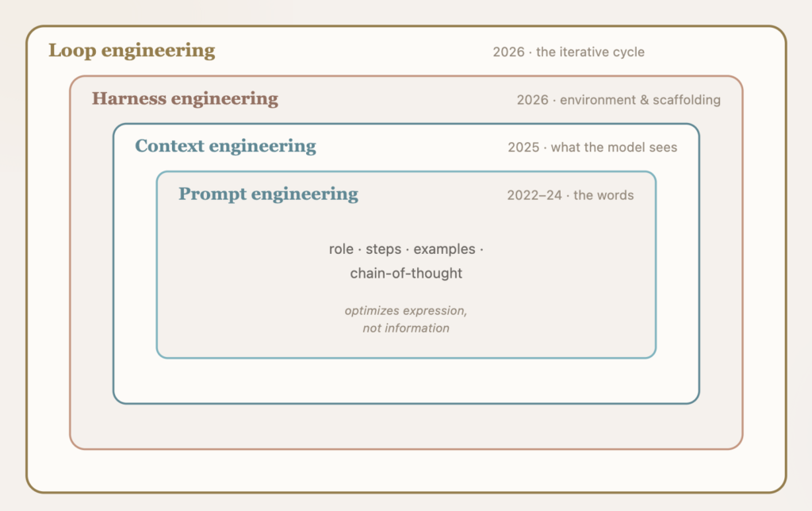Click the Harness engineering heading
This screenshot has width=812, height=511.
point(185,98)
